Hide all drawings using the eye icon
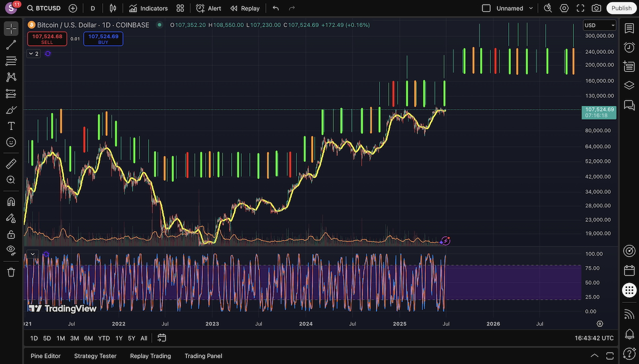639x364 pixels. (11, 250)
